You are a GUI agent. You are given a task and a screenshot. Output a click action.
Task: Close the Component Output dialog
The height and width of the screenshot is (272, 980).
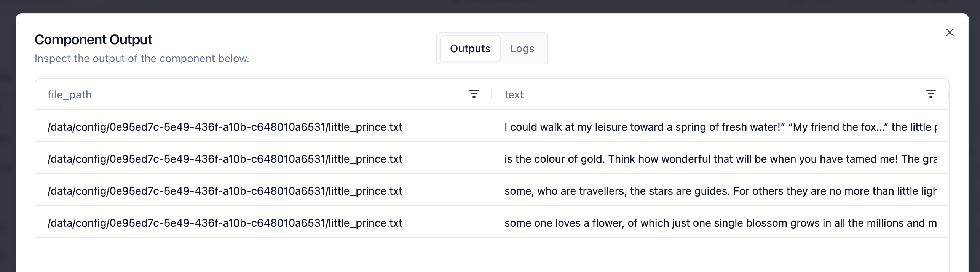click(950, 33)
